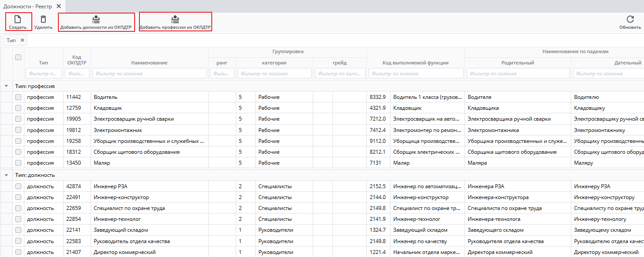Click function code 1221.4 cell
Viewport: 644px width, 257px height.
tap(378, 252)
